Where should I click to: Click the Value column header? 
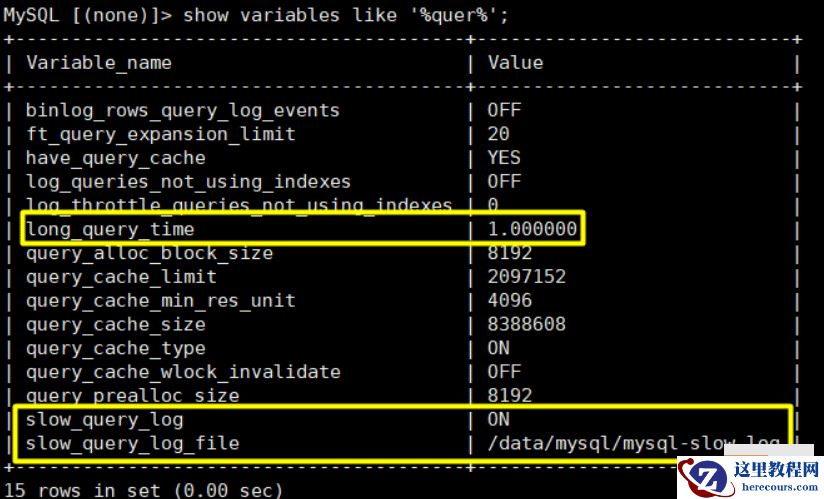click(515, 62)
